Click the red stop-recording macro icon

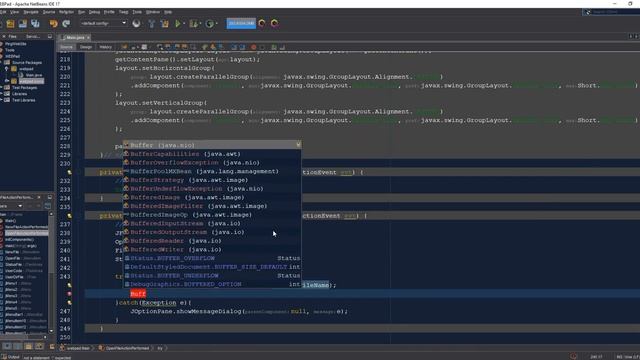(x=253, y=47)
